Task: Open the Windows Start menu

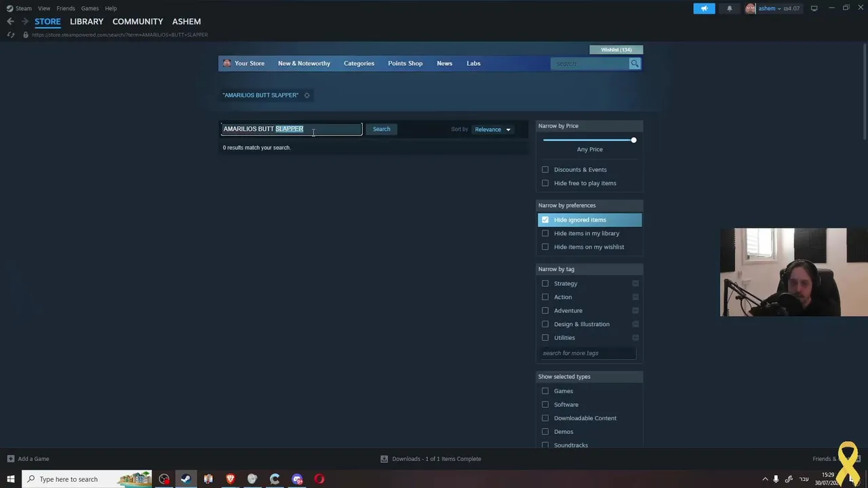Action: (10, 479)
